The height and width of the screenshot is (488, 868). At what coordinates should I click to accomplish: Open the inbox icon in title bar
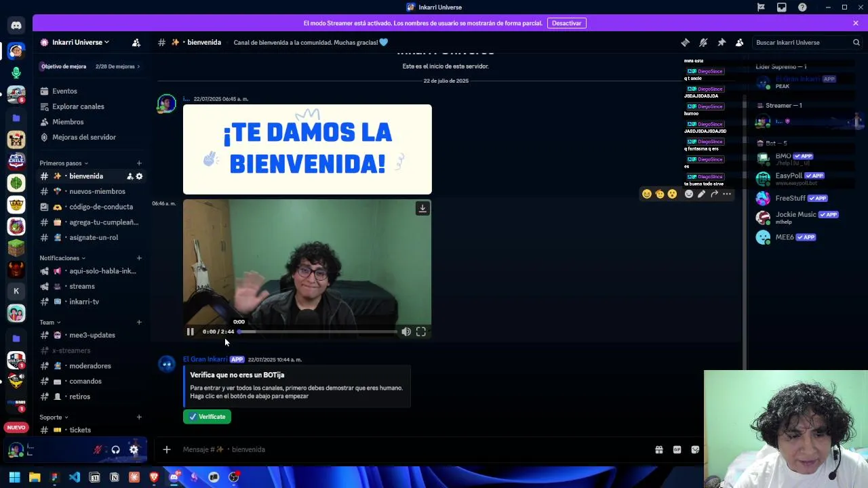pos(782,7)
